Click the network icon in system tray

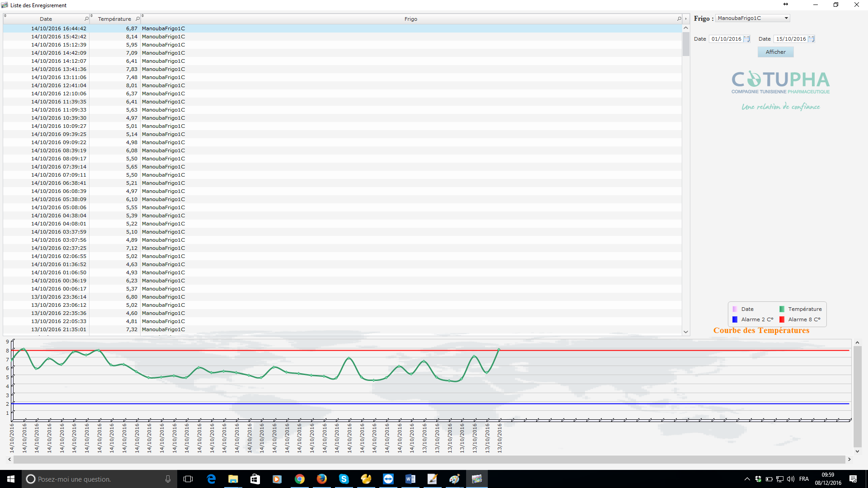tap(780, 479)
